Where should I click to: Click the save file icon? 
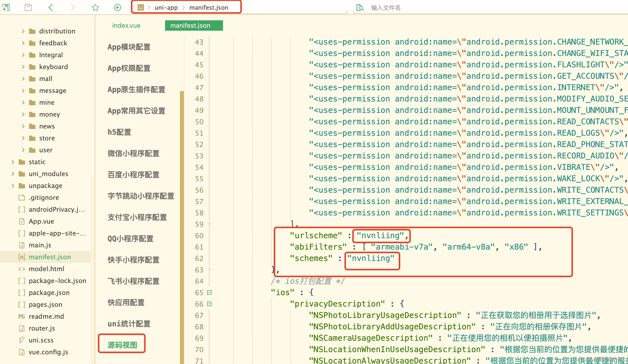coord(28,7)
